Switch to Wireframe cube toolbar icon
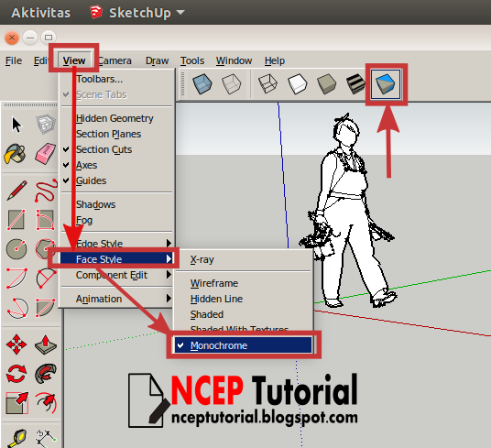The height and width of the screenshot is (448, 491). pos(268,84)
